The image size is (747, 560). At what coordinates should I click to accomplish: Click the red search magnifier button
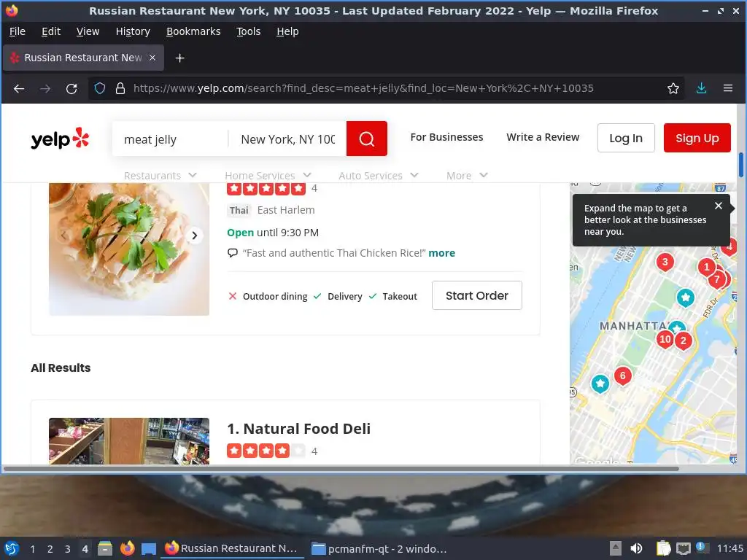[x=366, y=139]
